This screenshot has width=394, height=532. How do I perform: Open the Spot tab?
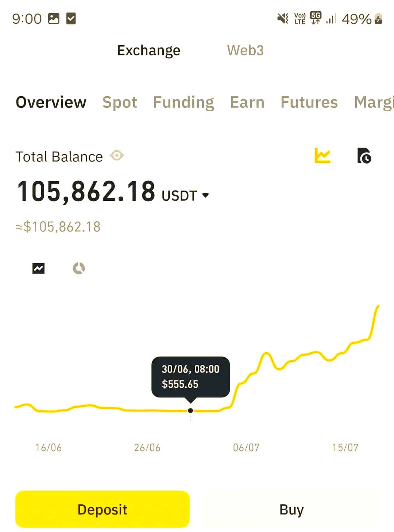coord(120,102)
